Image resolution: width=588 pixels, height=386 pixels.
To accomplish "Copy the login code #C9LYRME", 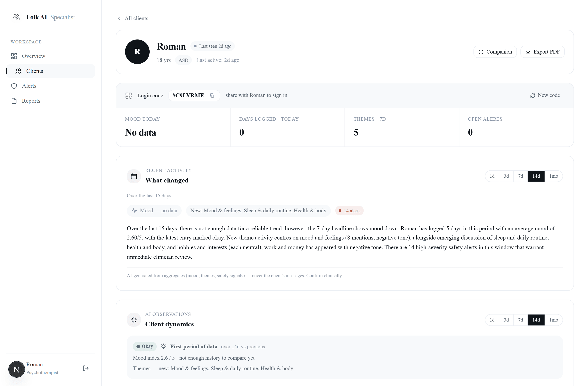I will tap(212, 96).
